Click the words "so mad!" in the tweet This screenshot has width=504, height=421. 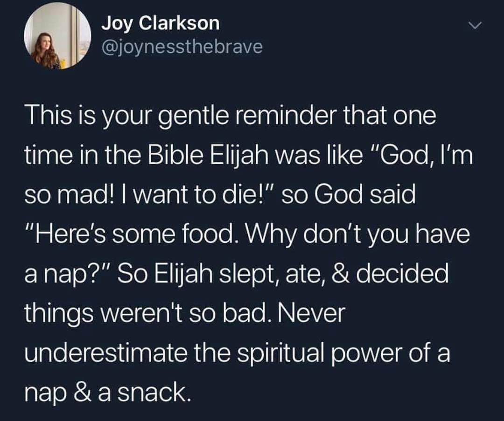pos(65,195)
